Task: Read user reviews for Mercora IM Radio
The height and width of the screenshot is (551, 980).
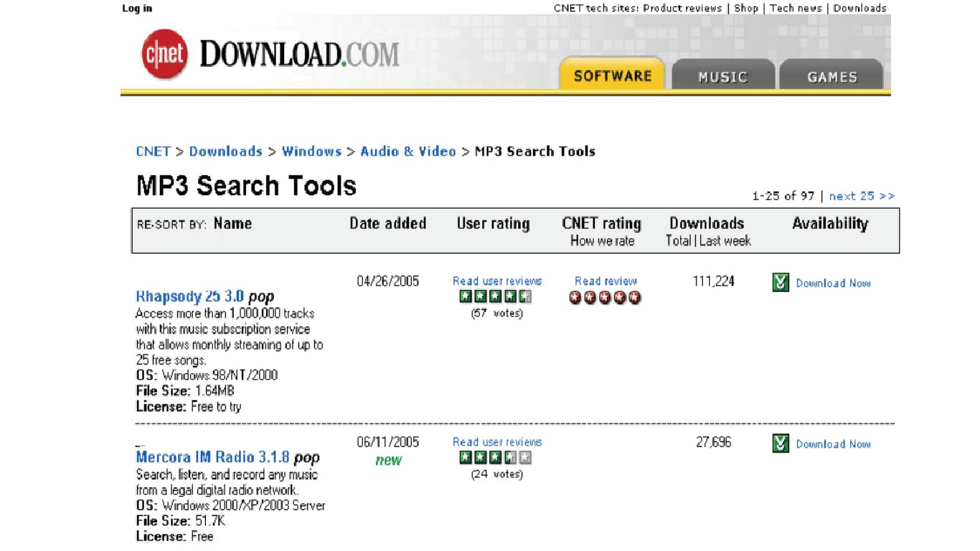Action: tap(497, 442)
